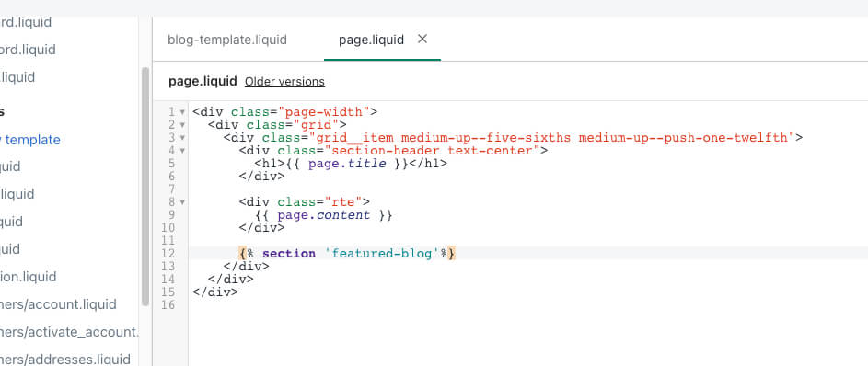Image resolution: width=868 pixels, height=366 pixels.
Task: Click the sidebar vertical scrollbar
Action: pos(145,187)
